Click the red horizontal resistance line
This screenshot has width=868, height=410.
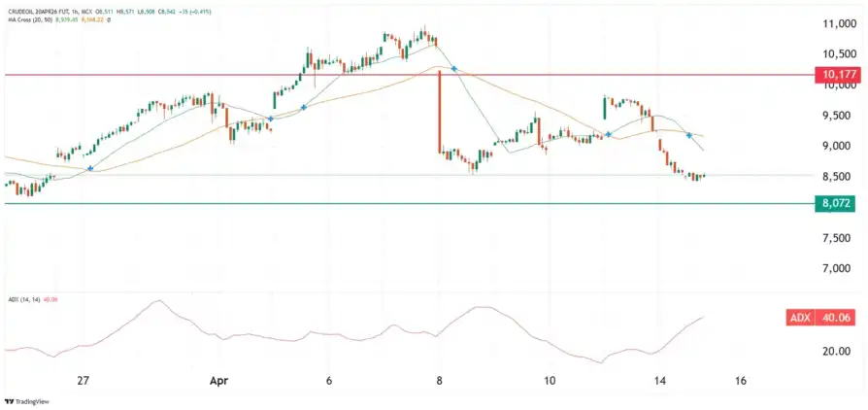[388, 74]
